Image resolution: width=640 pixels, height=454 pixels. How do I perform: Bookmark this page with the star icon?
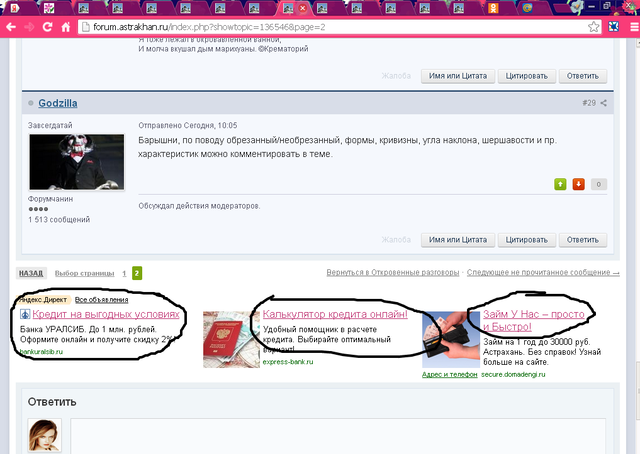pos(594,26)
